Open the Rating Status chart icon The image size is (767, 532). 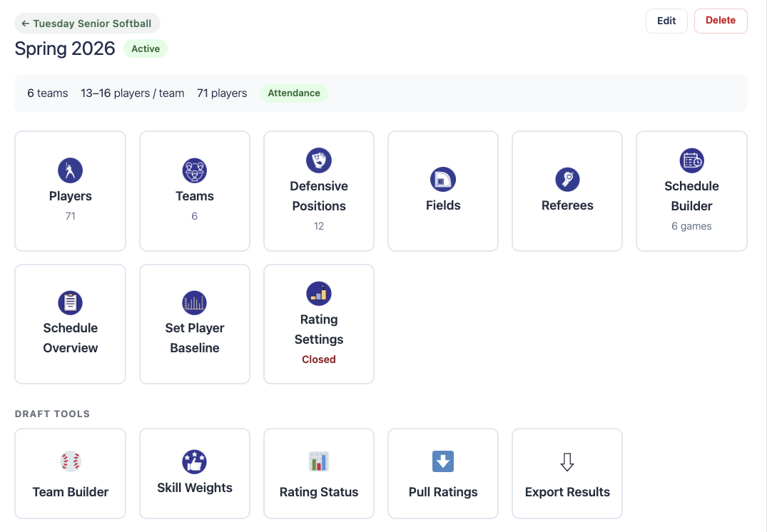click(x=318, y=461)
